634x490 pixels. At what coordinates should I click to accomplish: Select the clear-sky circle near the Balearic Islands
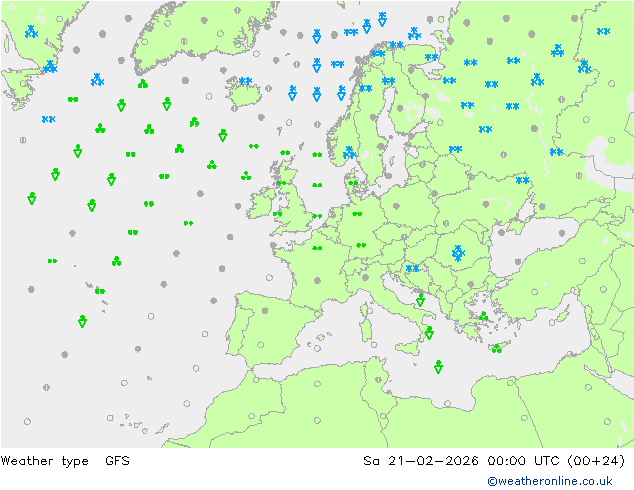tap(317, 348)
